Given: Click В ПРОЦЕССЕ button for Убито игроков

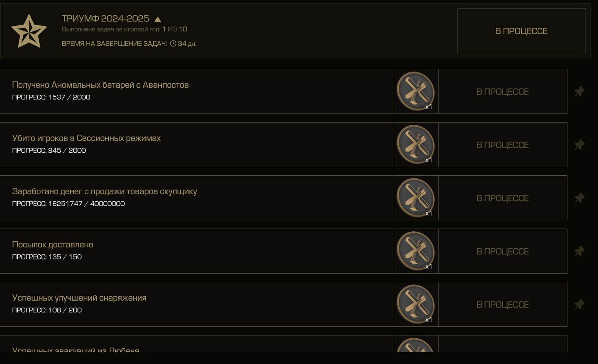Looking at the screenshot, I should pyautogui.click(x=502, y=145).
